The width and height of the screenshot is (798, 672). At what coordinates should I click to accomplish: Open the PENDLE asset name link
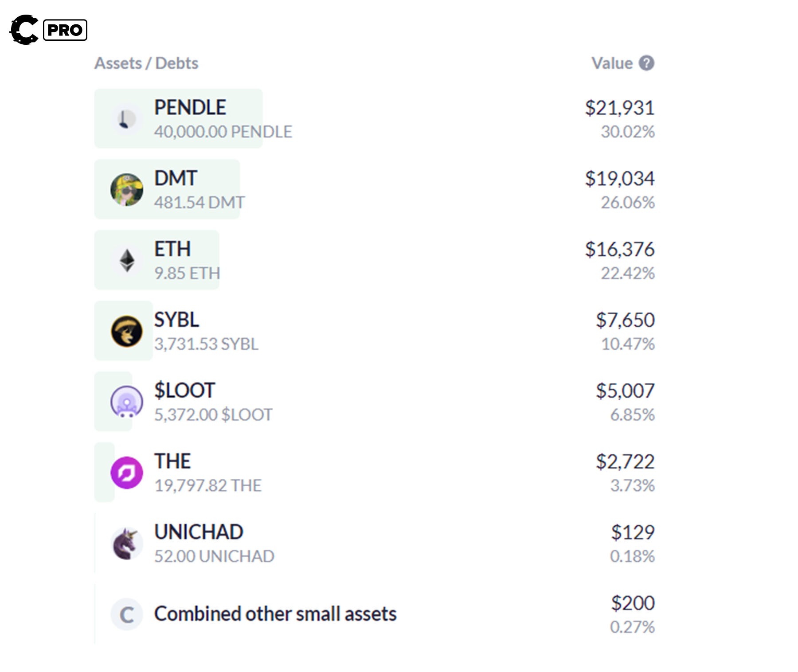[x=190, y=107]
